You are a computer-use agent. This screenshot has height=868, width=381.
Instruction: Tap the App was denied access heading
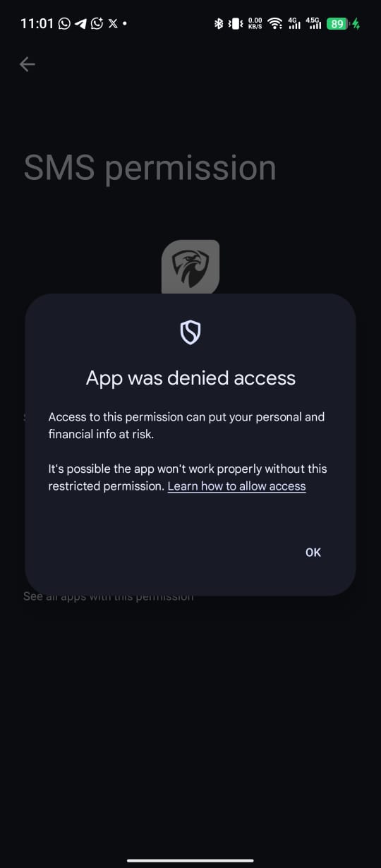pyautogui.click(x=190, y=378)
